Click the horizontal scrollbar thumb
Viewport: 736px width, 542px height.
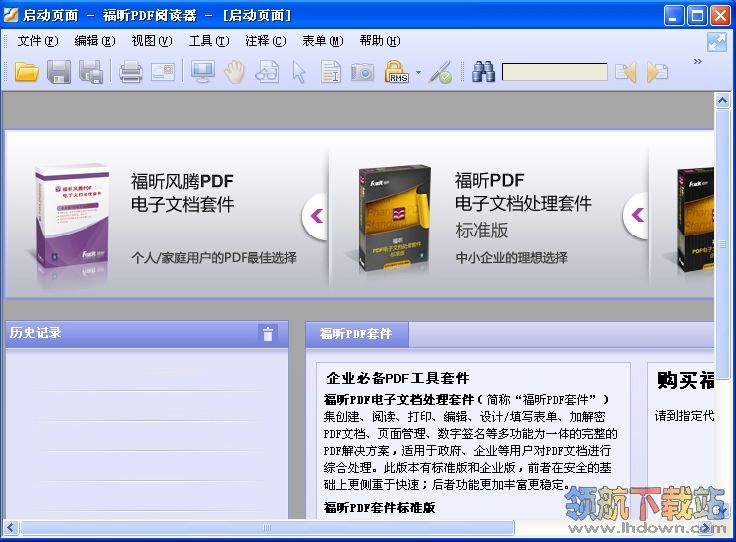pos(267,528)
